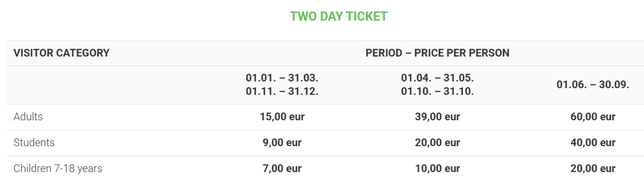Select the Adults 15,00 eur price

click(x=282, y=117)
